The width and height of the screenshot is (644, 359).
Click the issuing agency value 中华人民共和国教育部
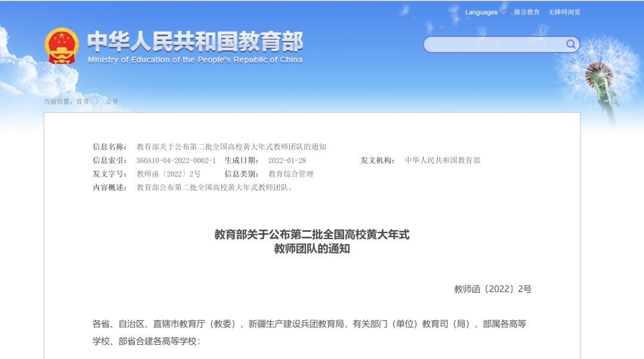click(442, 160)
